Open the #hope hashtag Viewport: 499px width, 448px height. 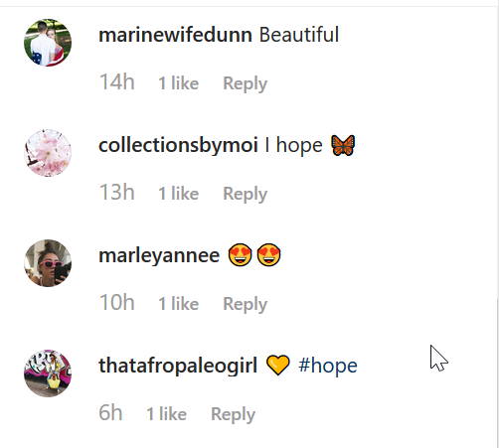coord(328,366)
